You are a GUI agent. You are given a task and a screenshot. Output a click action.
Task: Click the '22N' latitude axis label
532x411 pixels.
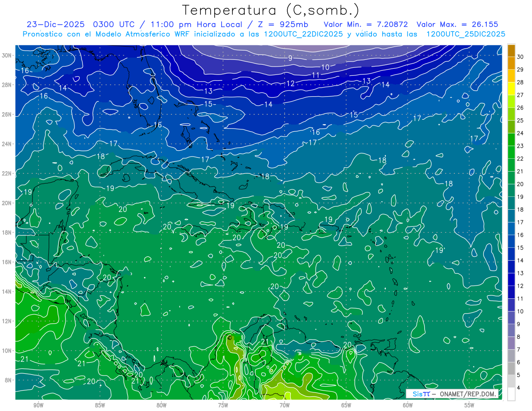7,173
